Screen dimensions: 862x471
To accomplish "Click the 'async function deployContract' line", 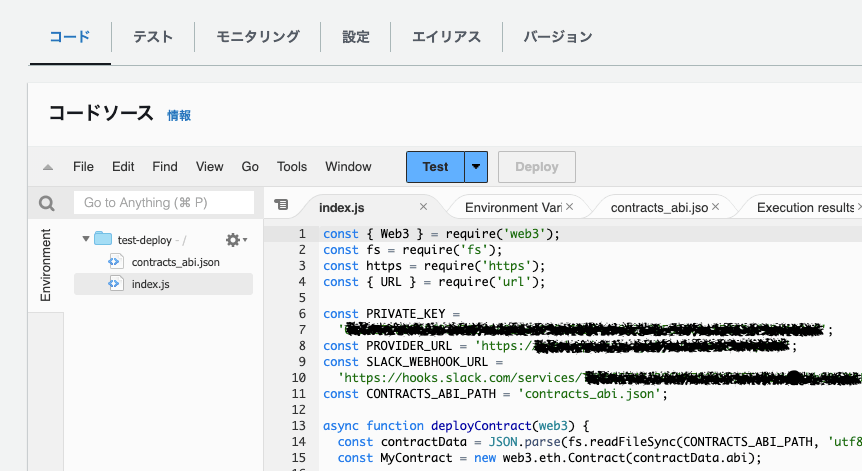I will tap(456, 426).
